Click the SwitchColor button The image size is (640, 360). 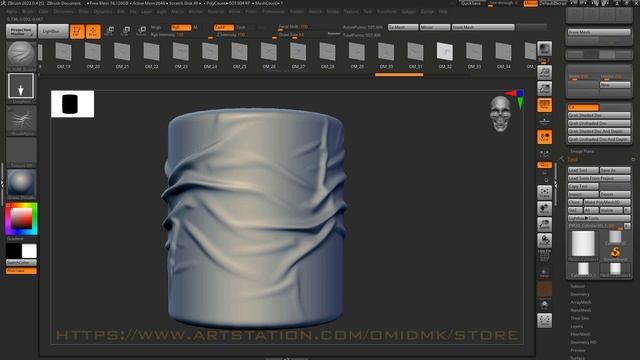pos(21,263)
